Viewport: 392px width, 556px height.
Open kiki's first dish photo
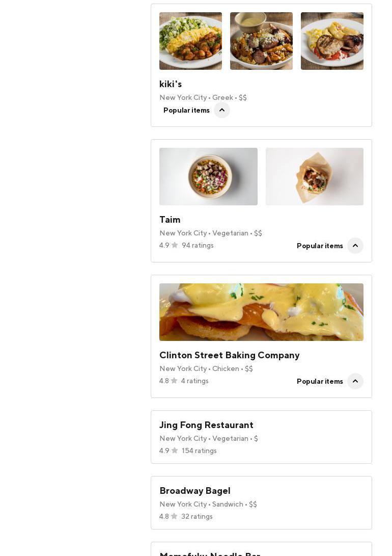pos(190,41)
